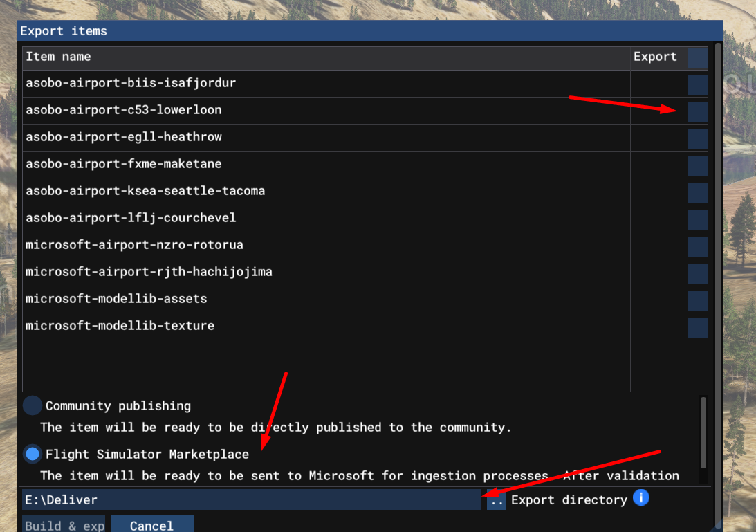Enable export of microsoft-airport-nzro-rotorua
This screenshot has height=532, width=756.
coord(697,246)
